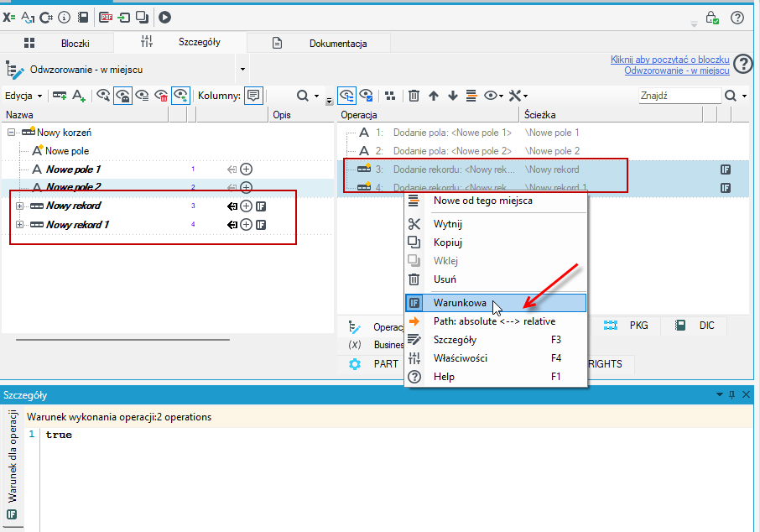Add a new field with the A-plus icon

click(79, 96)
